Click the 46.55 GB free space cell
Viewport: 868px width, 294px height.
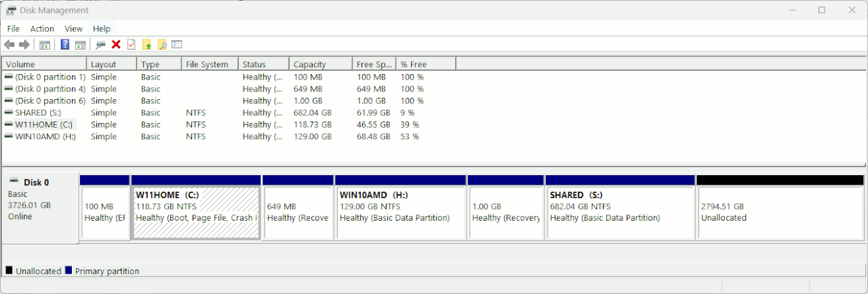374,124
